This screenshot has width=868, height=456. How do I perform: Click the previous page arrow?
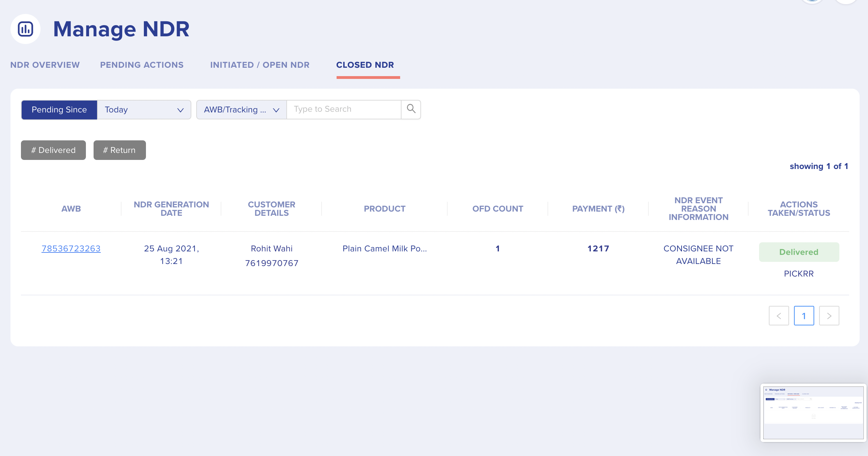pos(779,315)
